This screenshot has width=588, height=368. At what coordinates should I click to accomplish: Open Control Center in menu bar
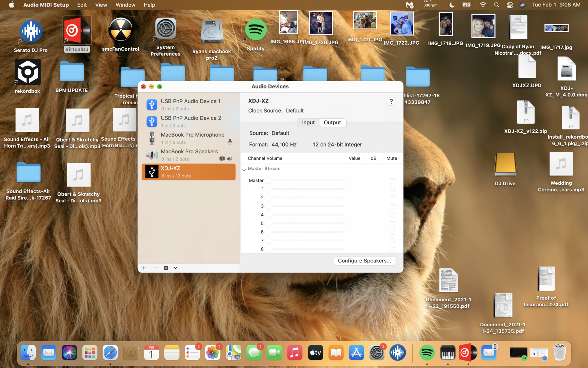click(510, 5)
